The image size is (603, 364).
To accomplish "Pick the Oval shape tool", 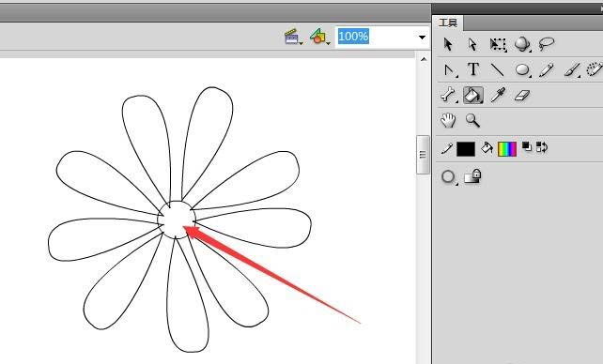I will [x=522, y=69].
